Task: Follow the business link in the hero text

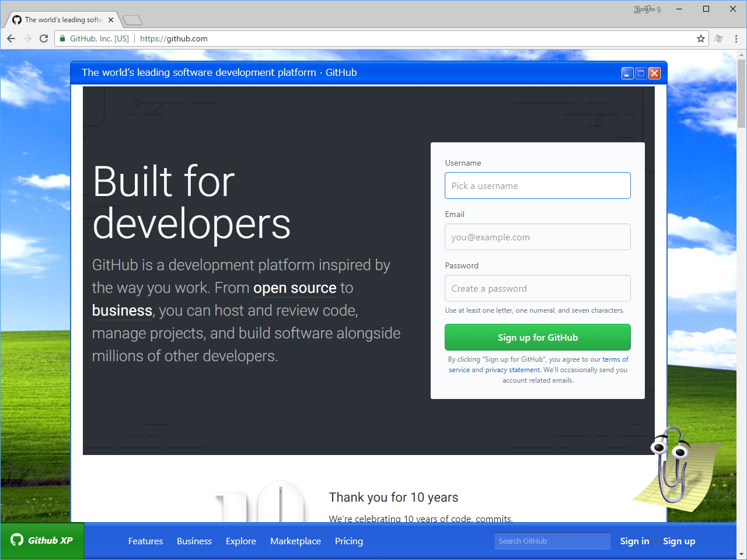Action: click(x=122, y=311)
